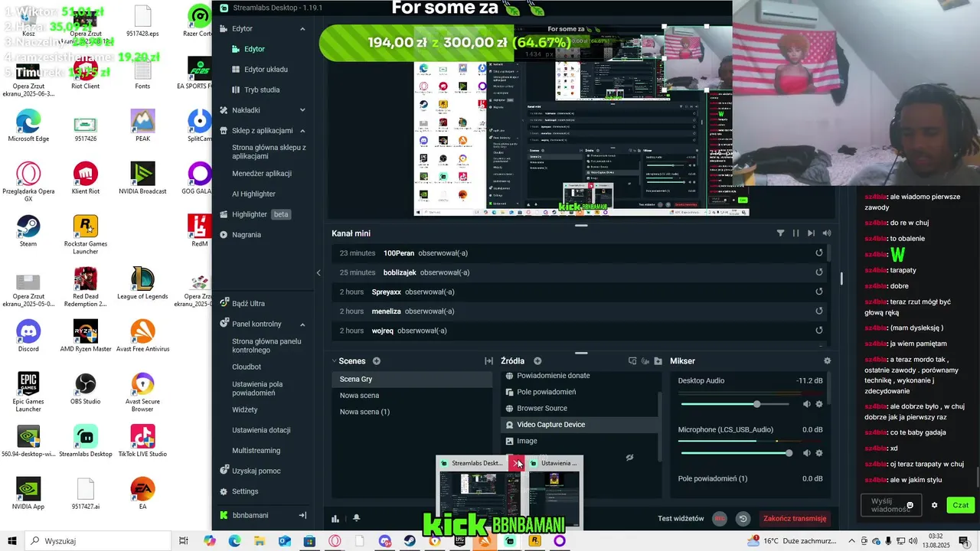Collapse Panel kontrolny sidebar section
Screen dimensions: 980x551
coord(302,324)
